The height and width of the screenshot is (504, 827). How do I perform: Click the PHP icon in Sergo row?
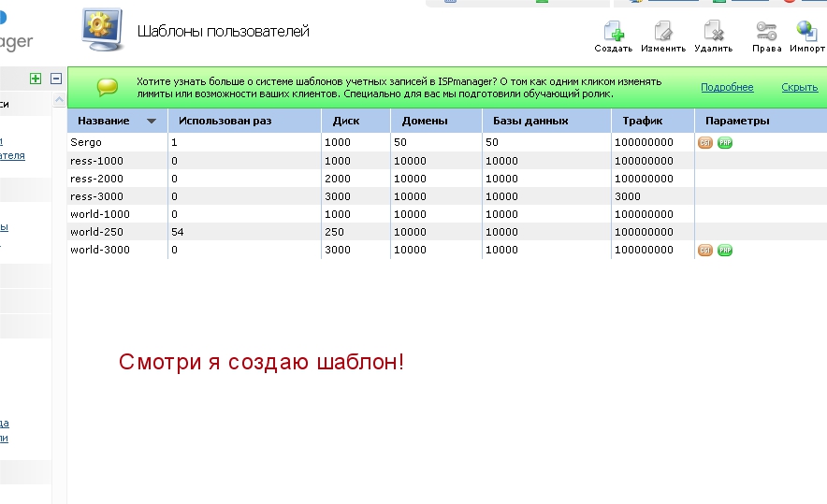(x=725, y=143)
